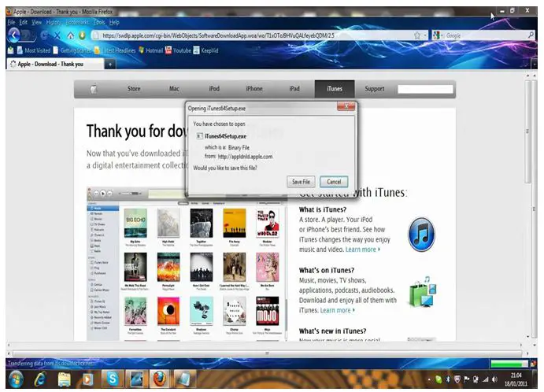The width and height of the screenshot is (544, 392).
Task: Go to Firefox home page icon
Action: pos(70,35)
